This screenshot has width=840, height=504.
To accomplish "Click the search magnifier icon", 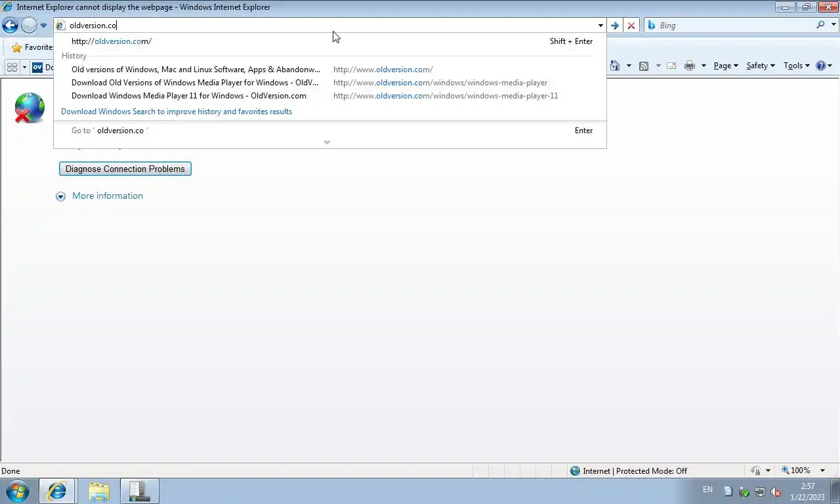I will (x=820, y=25).
